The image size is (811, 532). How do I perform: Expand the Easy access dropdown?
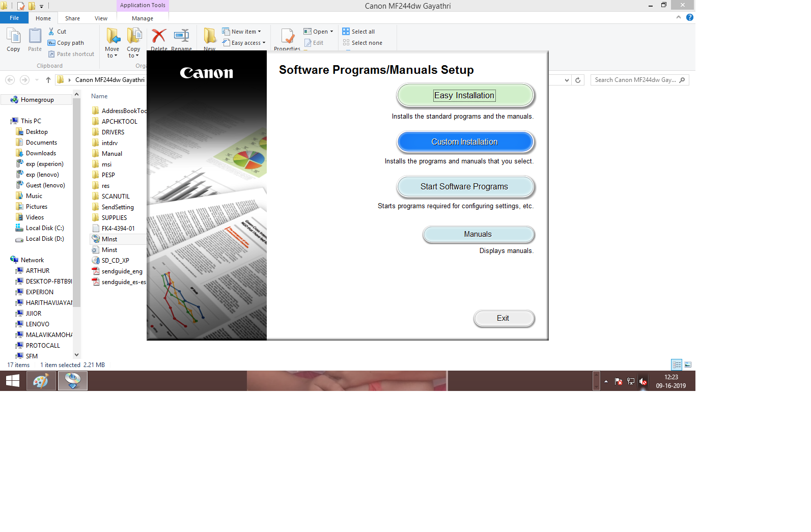coord(244,43)
